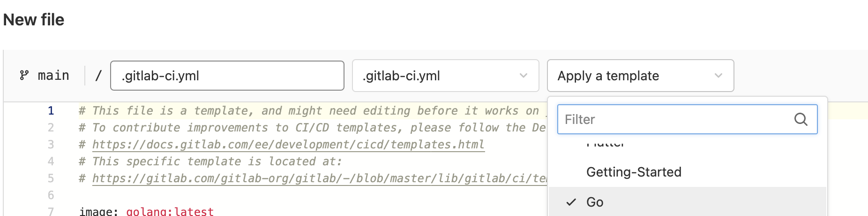Place cursor on golang:latest image value

point(170,211)
